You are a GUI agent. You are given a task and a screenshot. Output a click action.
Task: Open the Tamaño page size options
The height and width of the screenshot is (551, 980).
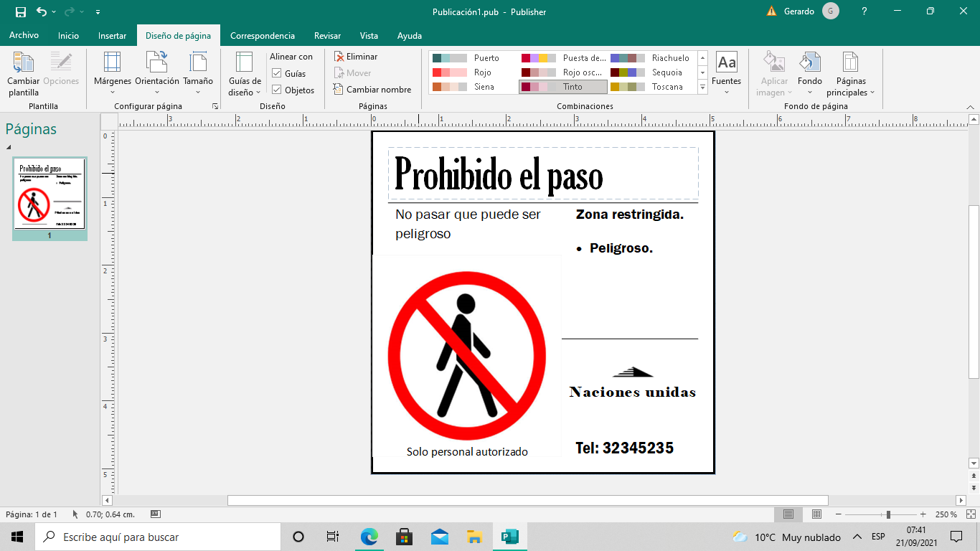[198, 74]
